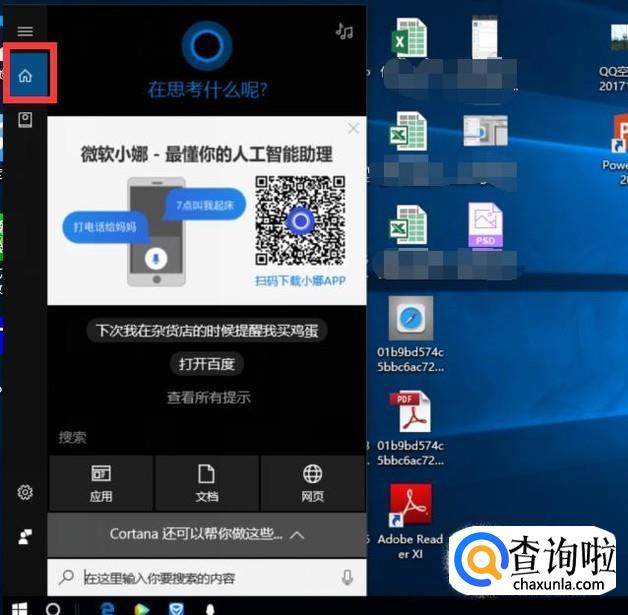
Task: Click the microphone icon in search box
Action: [347, 578]
